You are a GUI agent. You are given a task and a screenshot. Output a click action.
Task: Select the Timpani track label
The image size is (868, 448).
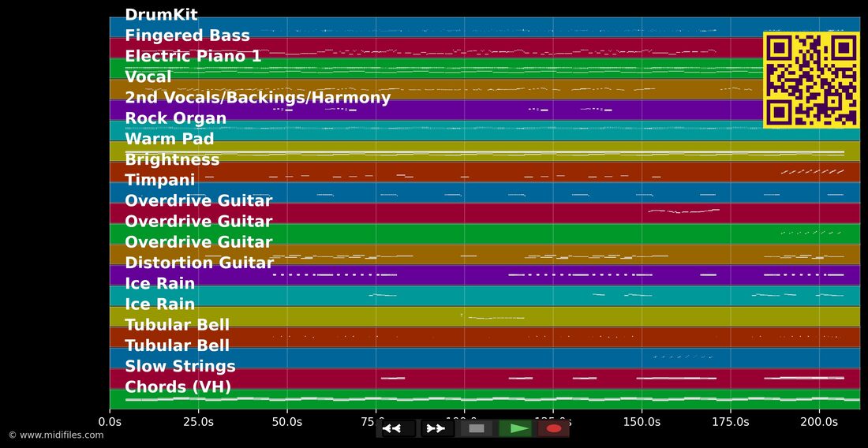159,181
